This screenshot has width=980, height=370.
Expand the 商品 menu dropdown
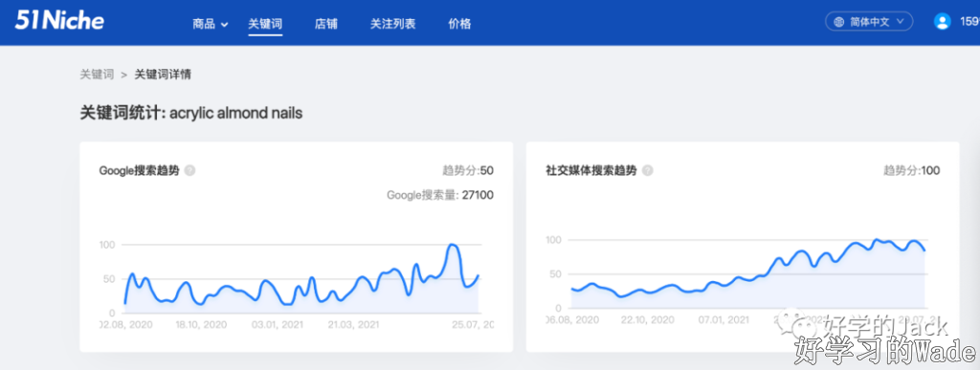(211, 24)
